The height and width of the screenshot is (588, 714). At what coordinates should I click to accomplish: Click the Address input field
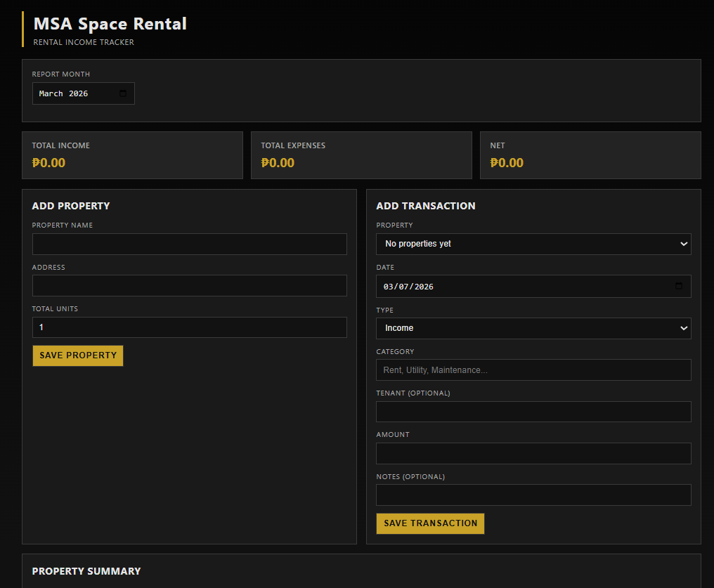click(x=189, y=285)
